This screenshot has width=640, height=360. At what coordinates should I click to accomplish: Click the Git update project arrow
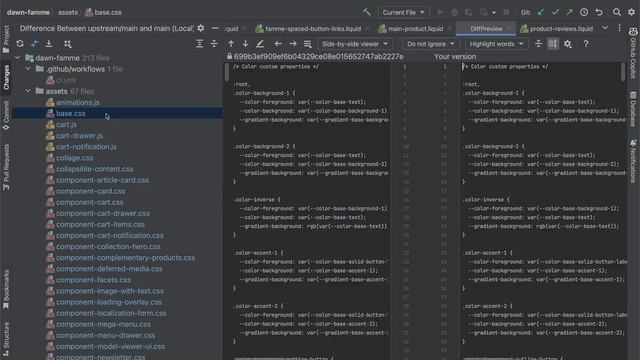click(x=541, y=12)
